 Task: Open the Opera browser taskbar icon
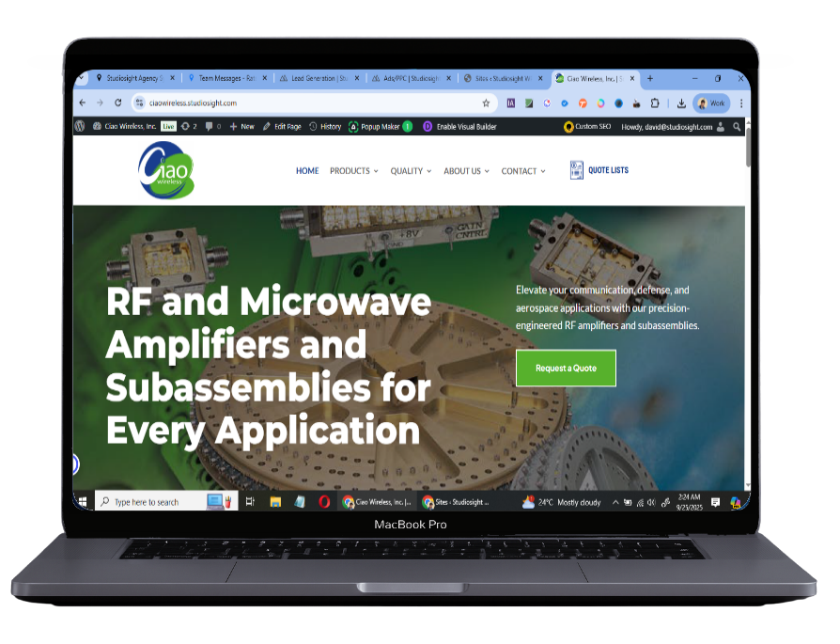pos(323,502)
